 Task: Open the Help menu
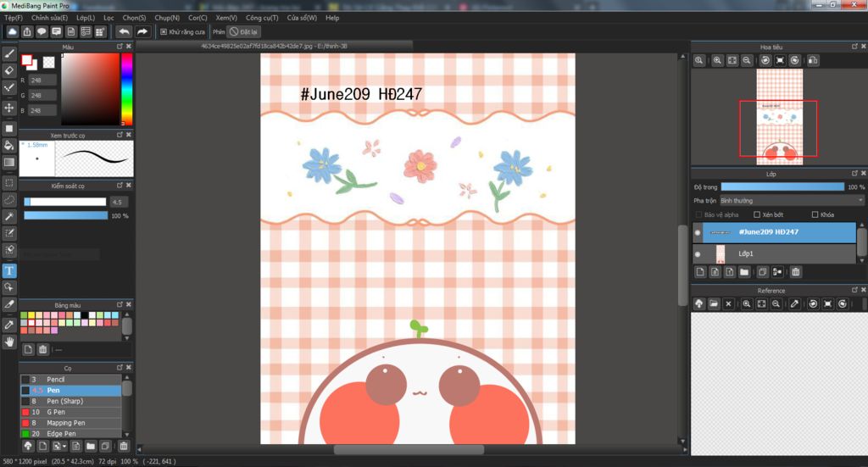332,18
